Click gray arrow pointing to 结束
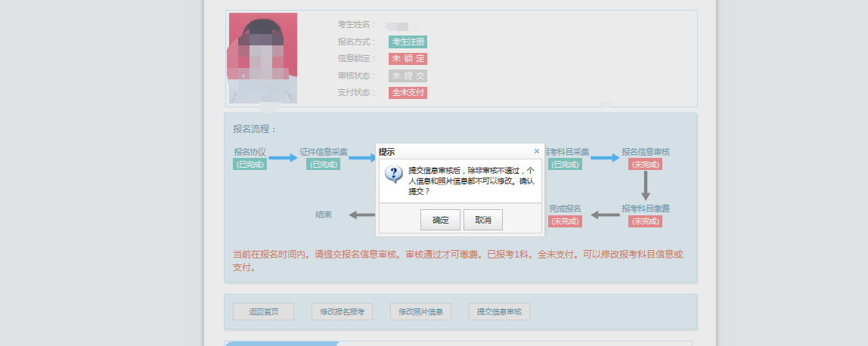Viewport: 868px width, 346px height. coord(362,215)
